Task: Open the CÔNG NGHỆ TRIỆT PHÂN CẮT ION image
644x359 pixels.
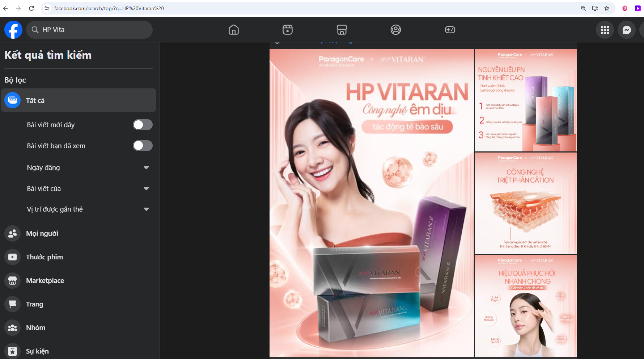Action: click(526, 203)
